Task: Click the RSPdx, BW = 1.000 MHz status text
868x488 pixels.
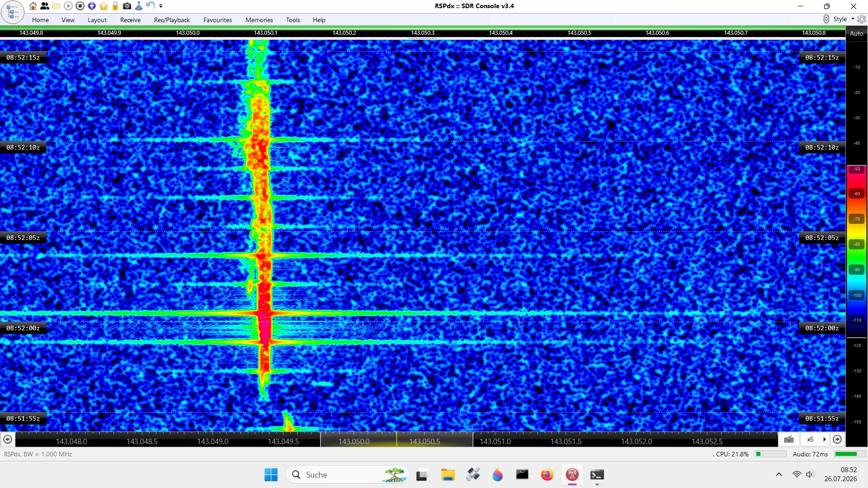Action: 38,454
